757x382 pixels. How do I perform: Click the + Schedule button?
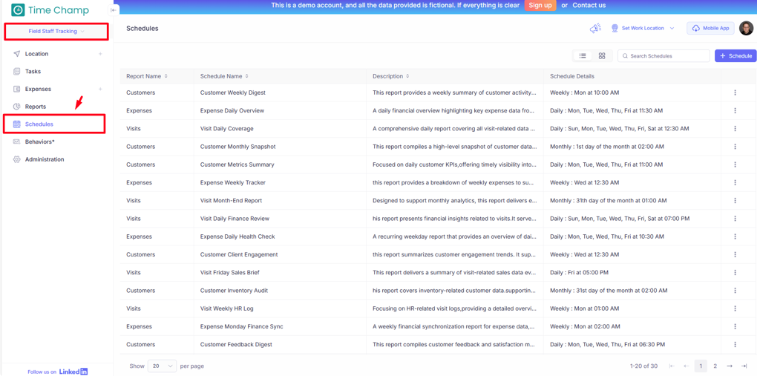coord(736,56)
